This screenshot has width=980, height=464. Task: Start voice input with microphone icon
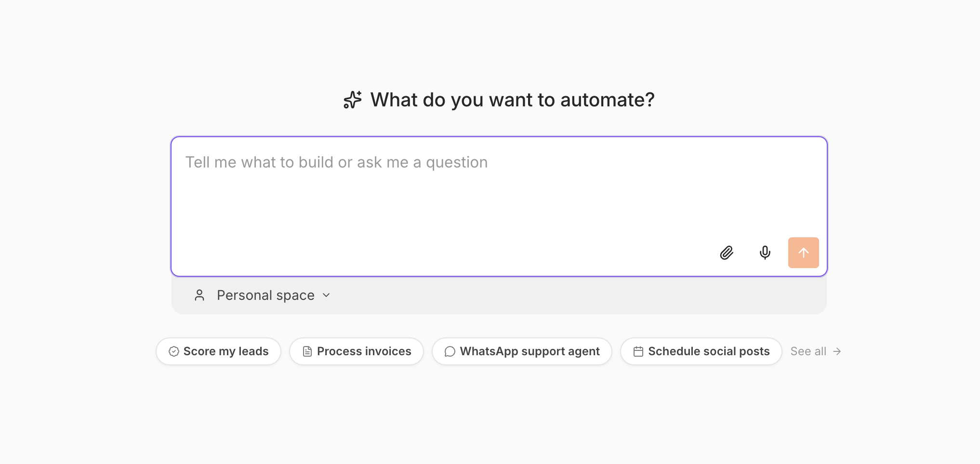point(765,253)
